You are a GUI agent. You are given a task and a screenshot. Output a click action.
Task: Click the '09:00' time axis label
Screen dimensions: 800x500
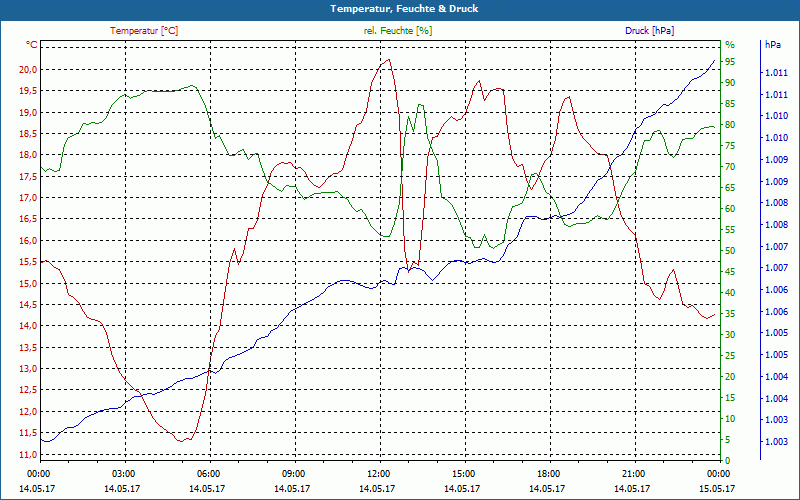(295, 473)
